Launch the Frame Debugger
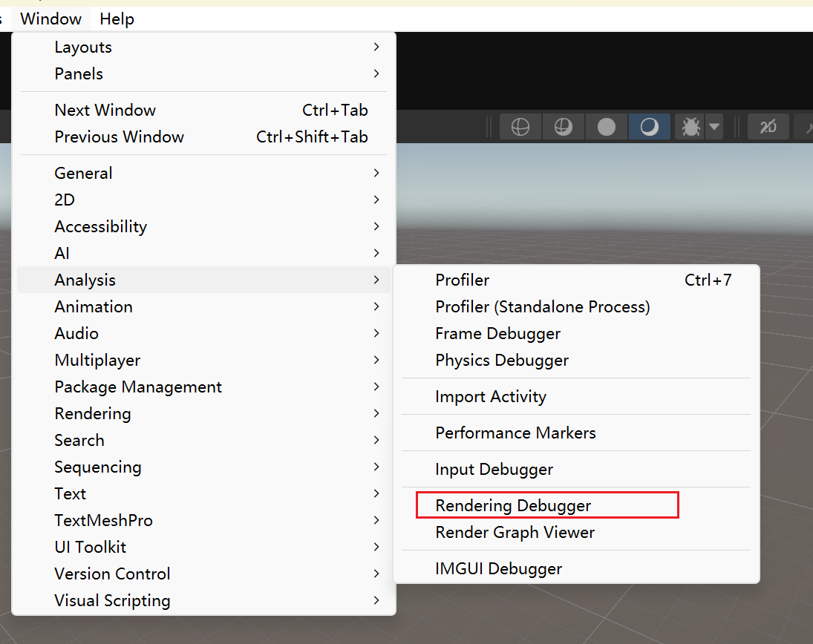 497,333
